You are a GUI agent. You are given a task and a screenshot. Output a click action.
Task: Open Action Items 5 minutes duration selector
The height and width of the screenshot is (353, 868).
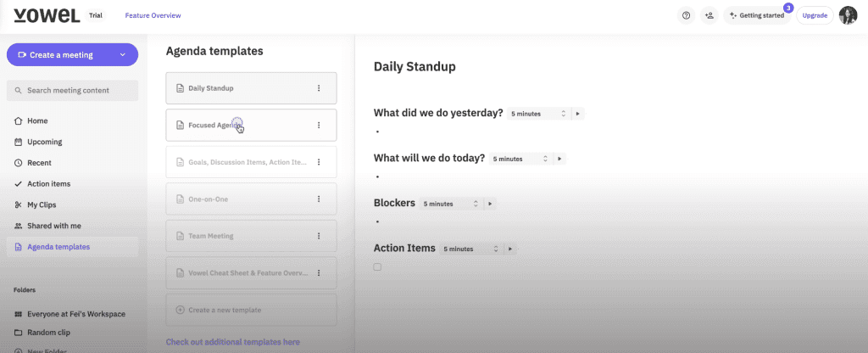471,249
